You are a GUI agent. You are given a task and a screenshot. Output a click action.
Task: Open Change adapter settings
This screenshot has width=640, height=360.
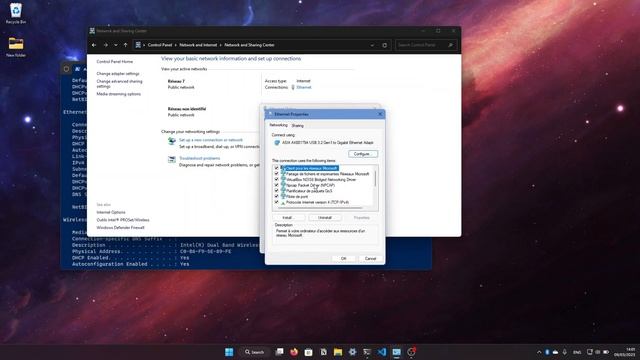[118, 74]
